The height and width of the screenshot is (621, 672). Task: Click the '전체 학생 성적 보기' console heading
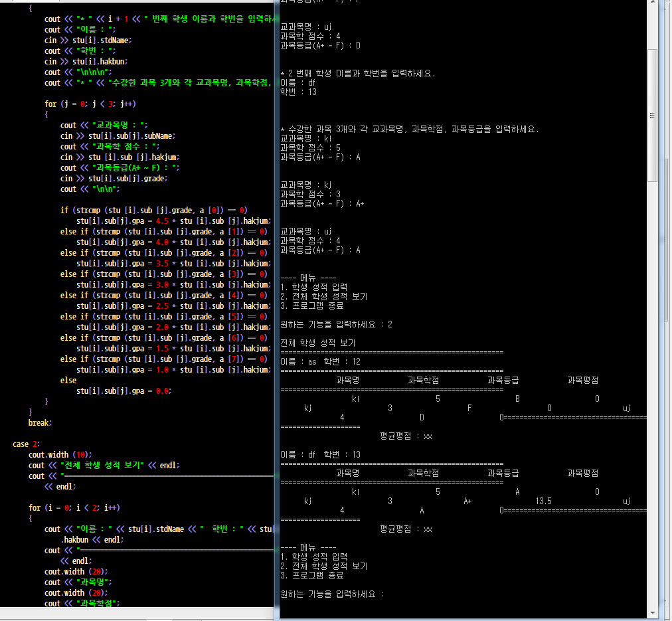[318, 343]
